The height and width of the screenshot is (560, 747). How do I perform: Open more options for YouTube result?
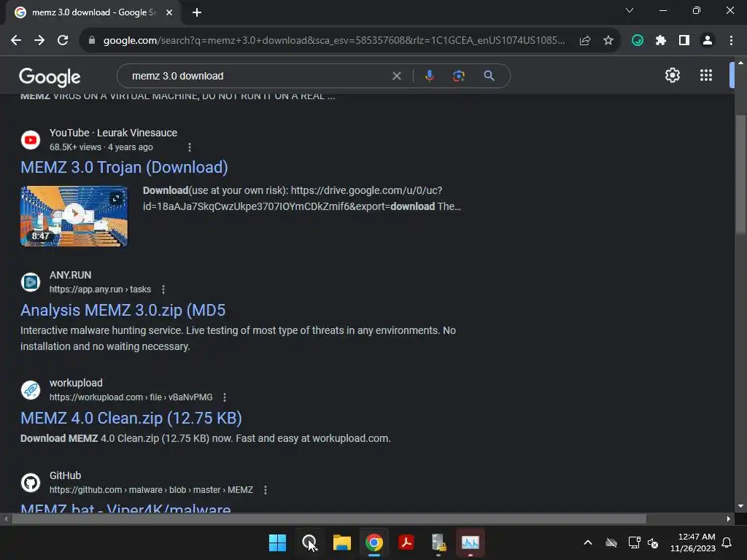pyautogui.click(x=190, y=147)
